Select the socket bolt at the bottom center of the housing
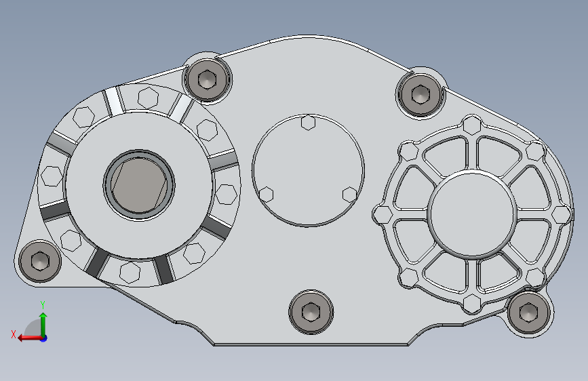The image size is (588, 381). pyautogui.click(x=311, y=312)
